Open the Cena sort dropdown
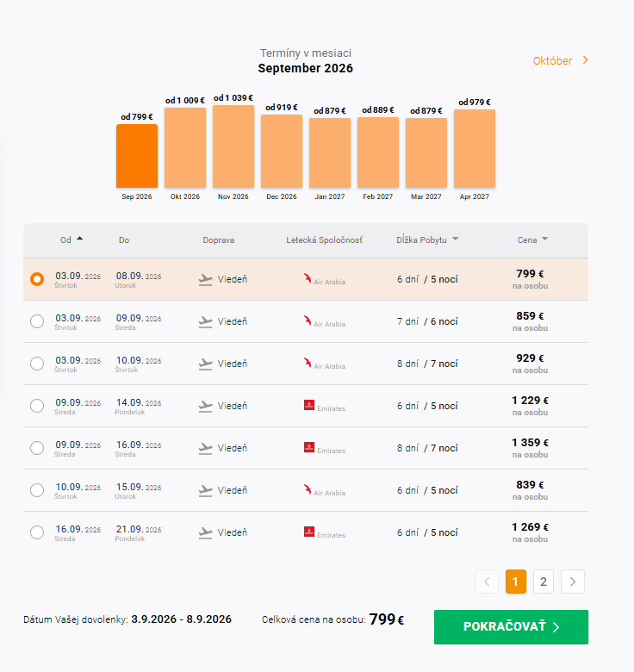Screen dimensions: 634x672 click(545, 240)
